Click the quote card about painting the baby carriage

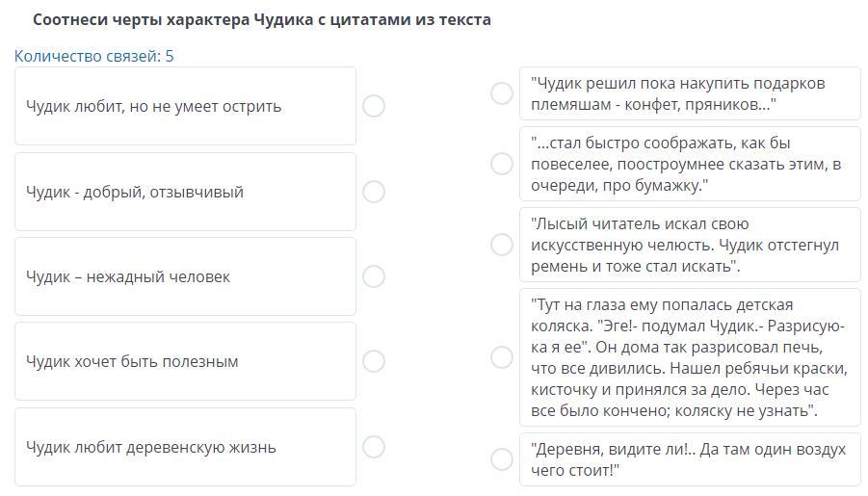point(689,357)
